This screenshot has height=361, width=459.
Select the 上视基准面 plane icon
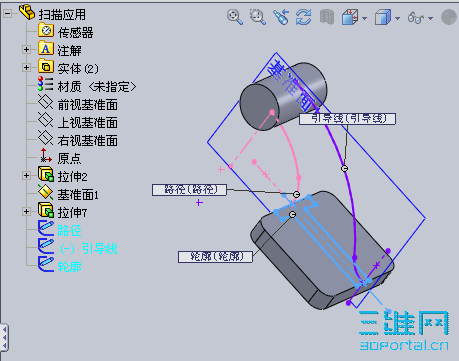pyautogui.click(x=45, y=120)
